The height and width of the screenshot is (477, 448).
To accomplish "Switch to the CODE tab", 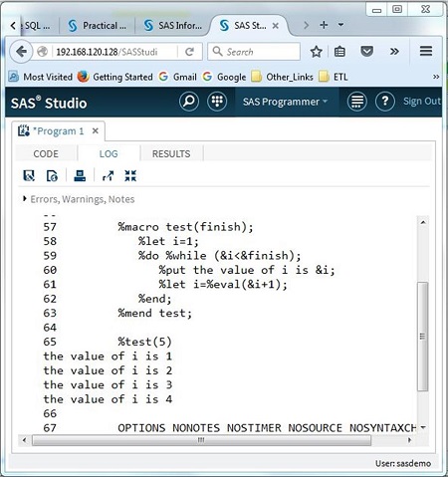I will [46, 153].
